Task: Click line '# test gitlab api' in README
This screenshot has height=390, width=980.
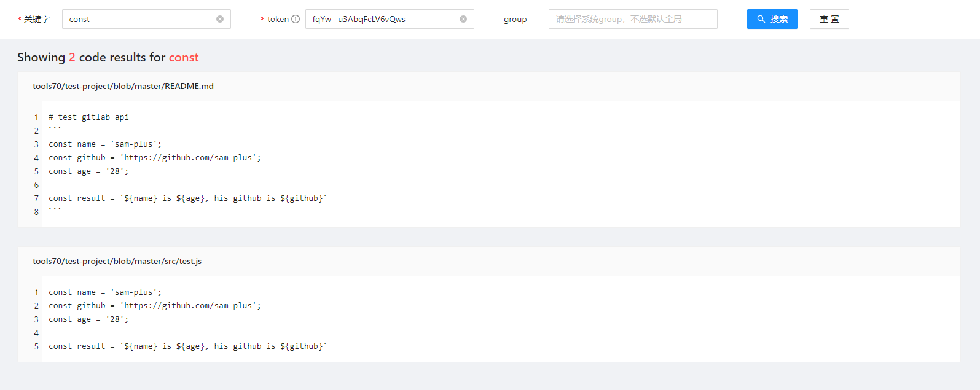Action: 88,117
